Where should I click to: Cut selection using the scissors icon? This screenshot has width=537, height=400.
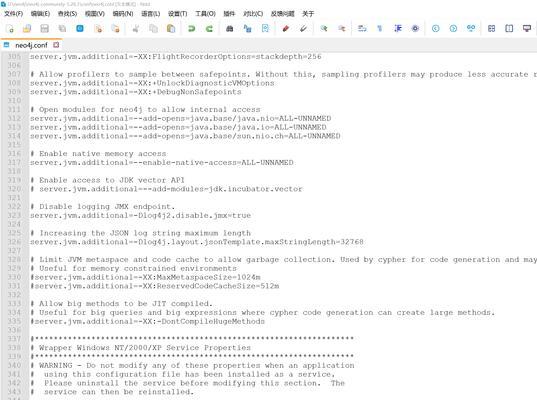tap(136, 29)
